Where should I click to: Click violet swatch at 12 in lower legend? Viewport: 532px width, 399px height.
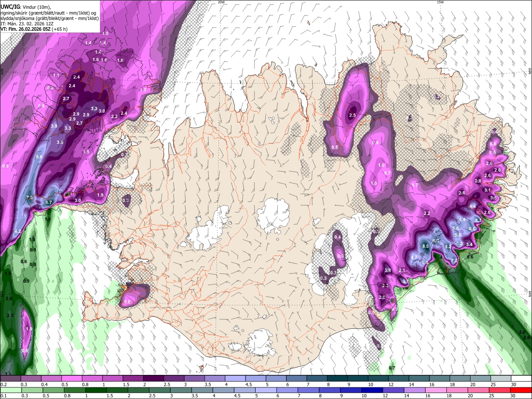point(393,390)
